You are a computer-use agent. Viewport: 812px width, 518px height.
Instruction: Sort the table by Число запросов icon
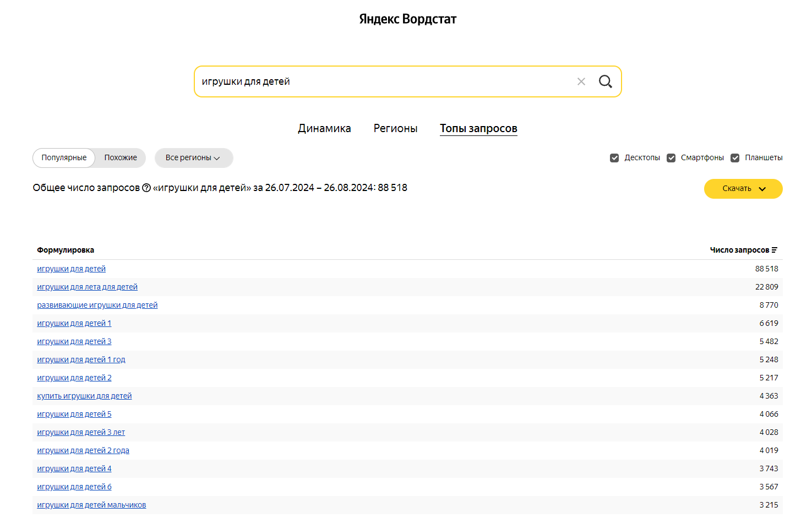(775, 249)
